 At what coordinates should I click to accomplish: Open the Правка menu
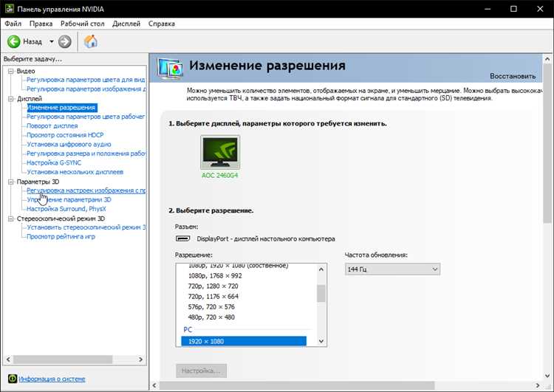point(41,24)
